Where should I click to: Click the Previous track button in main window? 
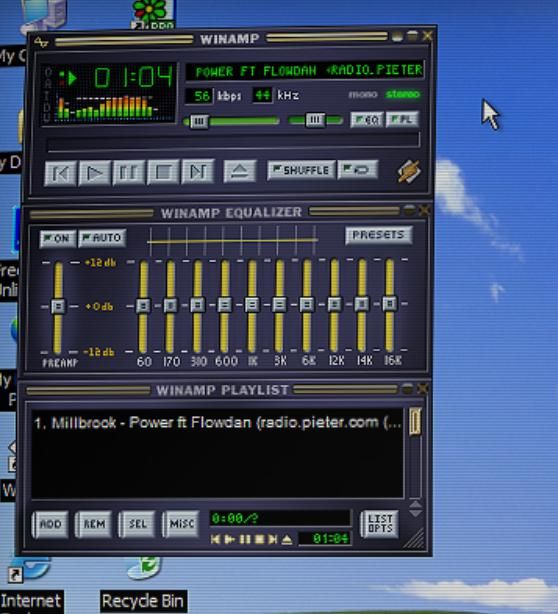[60, 172]
